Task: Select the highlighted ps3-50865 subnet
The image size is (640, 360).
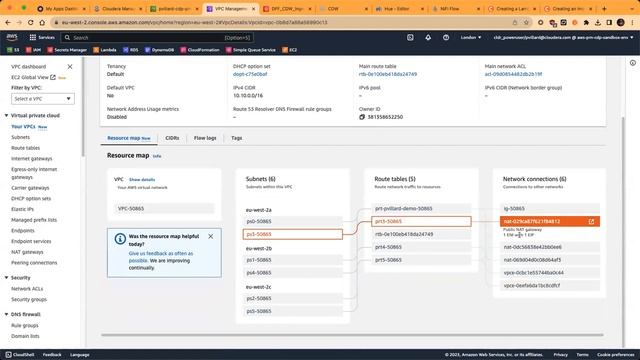Action: tap(293, 234)
